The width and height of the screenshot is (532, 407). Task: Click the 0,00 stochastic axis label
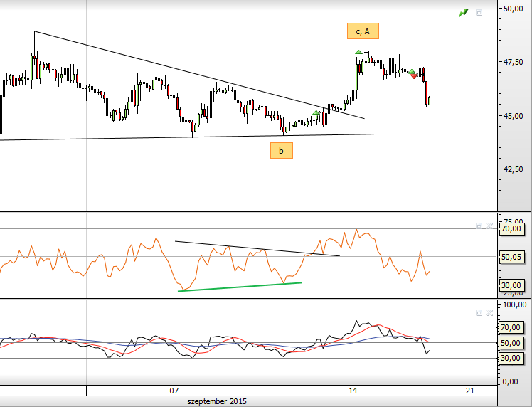pos(510,381)
